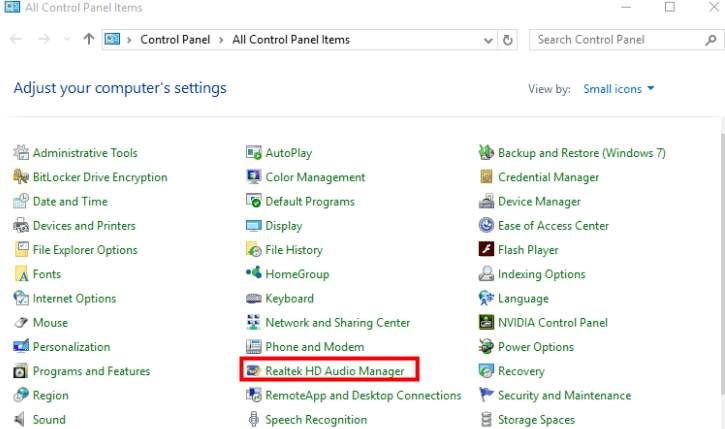
Task: Open Programs and Features link
Action: click(x=91, y=371)
